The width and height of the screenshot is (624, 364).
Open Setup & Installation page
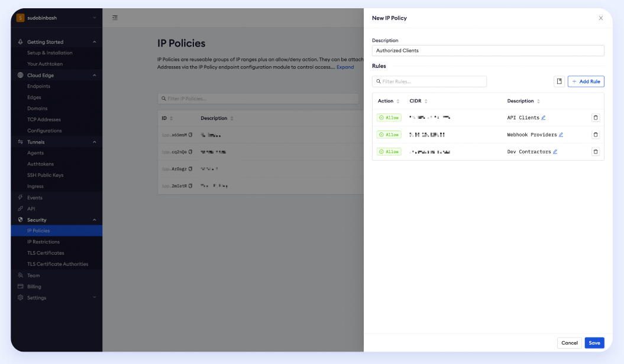click(50, 53)
